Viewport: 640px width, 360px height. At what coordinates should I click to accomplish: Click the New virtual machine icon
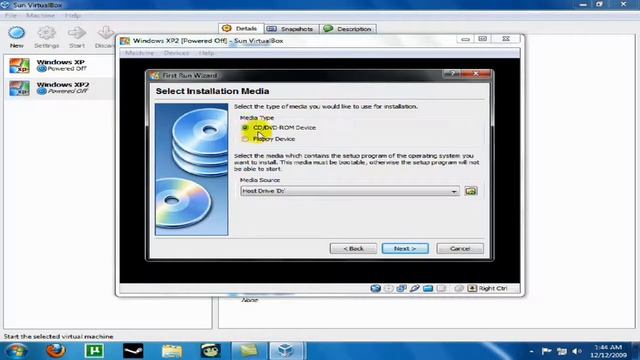click(16, 33)
